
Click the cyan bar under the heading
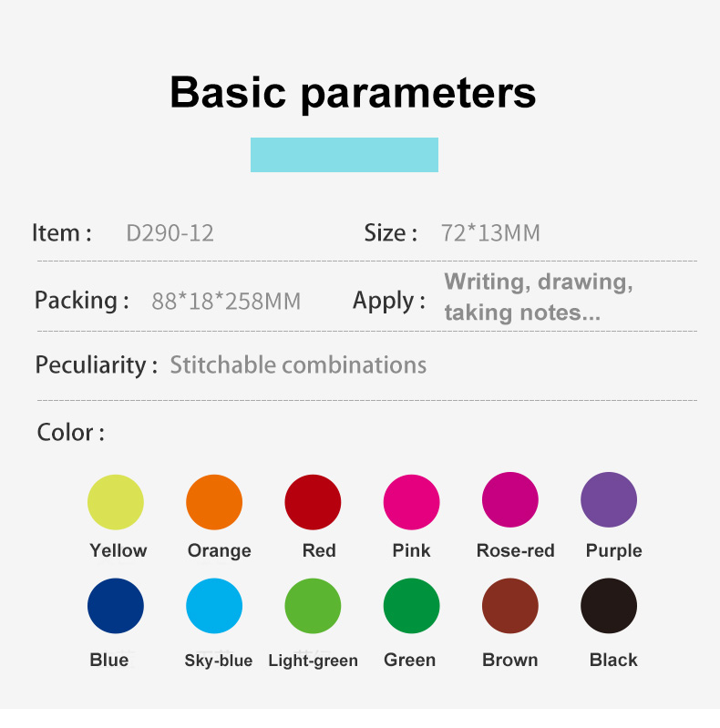(x=345, y=155)
